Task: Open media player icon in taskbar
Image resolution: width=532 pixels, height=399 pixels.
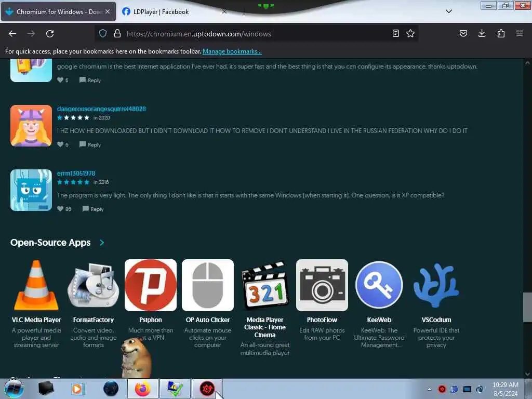Action: [x=77, y=389]
